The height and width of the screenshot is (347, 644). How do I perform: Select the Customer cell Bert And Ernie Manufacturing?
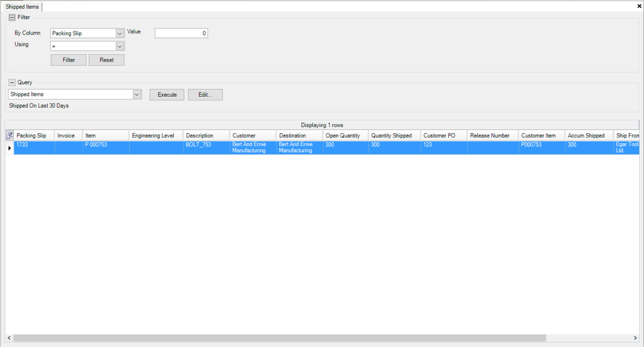point(253,148)
